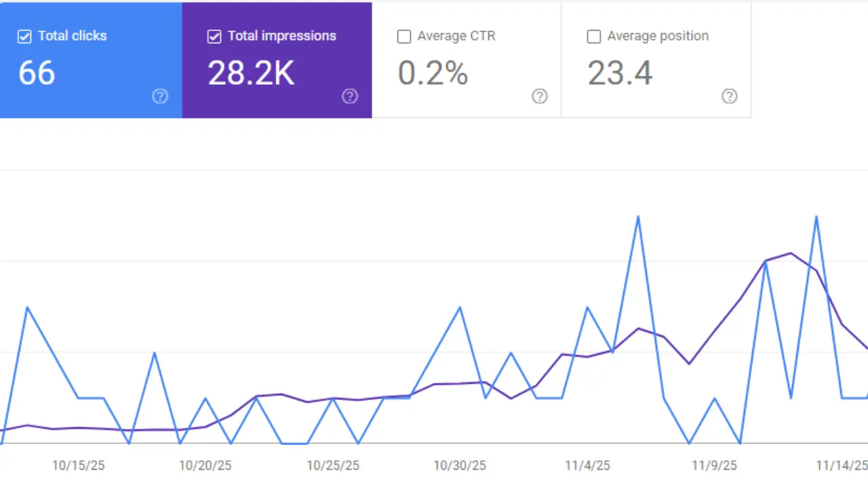This screenshot has height=488, width=868.
Task: Open the Average position help tooltip
Action: pos(730,96)
